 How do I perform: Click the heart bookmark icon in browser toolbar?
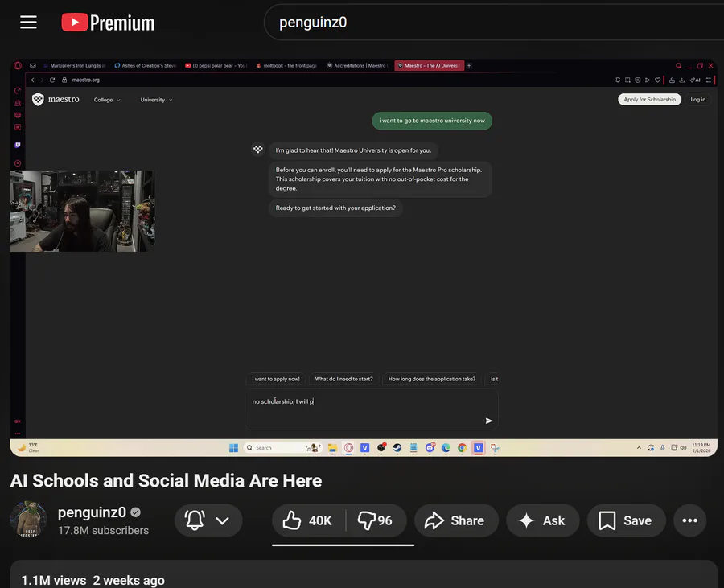coord(657,80)
